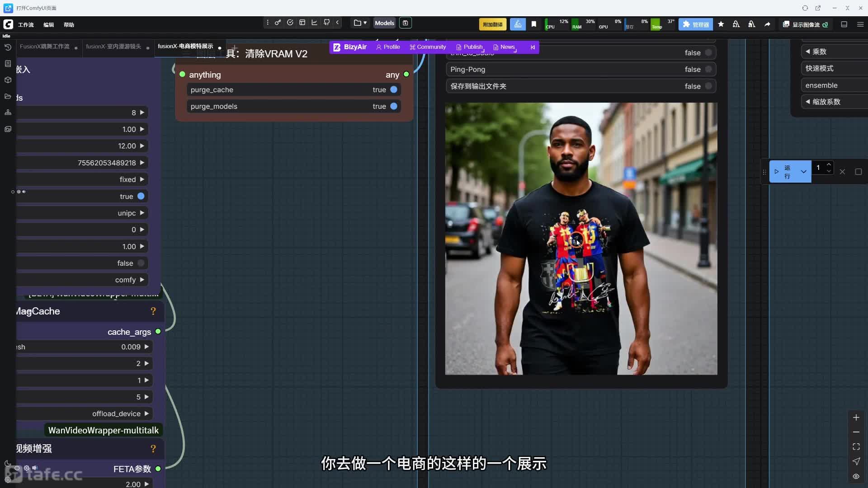868x488 pixels.
Task: Toggle 保存到输出文件夹 false switch
Action: 708,86
